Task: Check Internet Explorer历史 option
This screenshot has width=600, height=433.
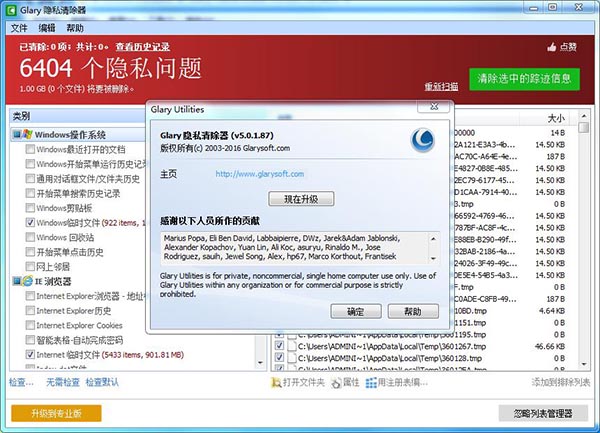Action: (x=30, y=310)
